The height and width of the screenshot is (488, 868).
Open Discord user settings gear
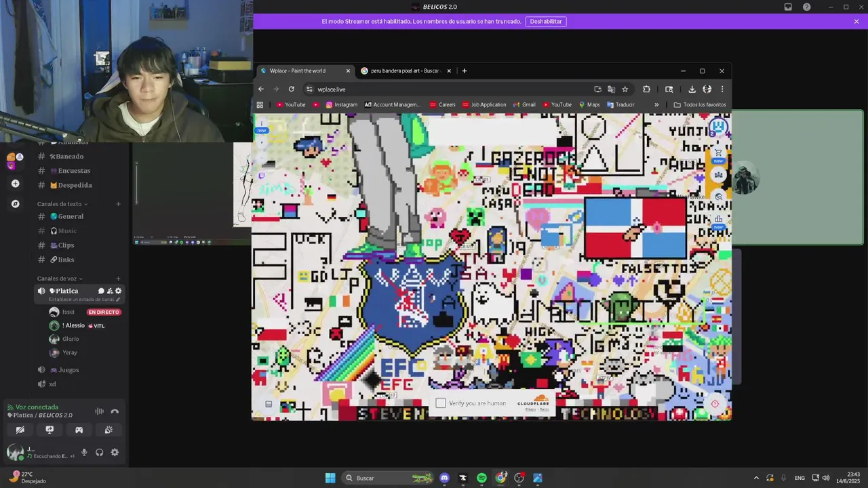tap(115, 452)
